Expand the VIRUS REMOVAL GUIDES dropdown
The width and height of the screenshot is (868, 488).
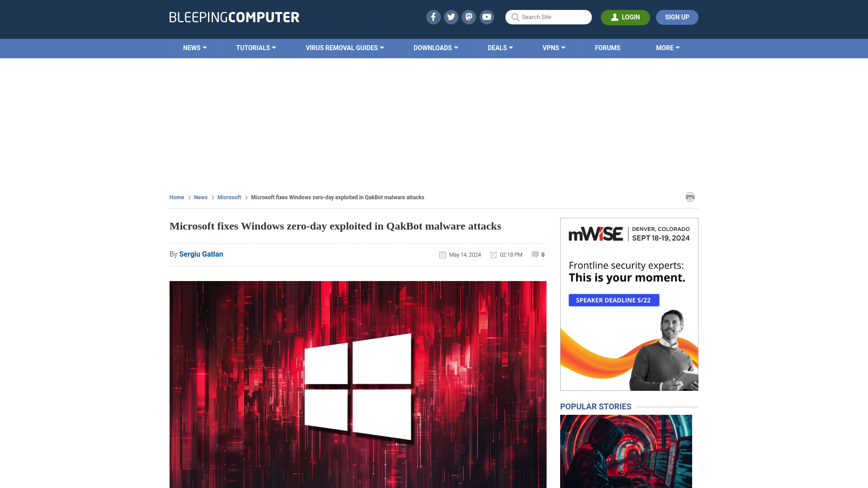pos(345,47)
